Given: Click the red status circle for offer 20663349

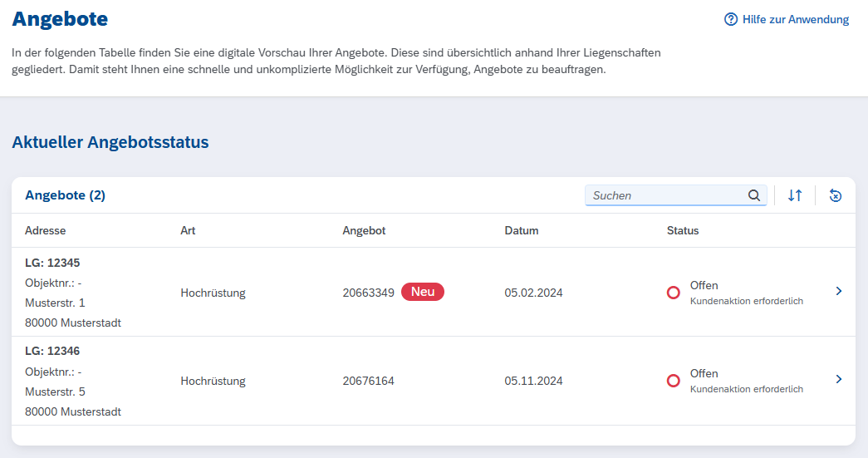Looking at the screenshot, I should (x=674, y=293).
